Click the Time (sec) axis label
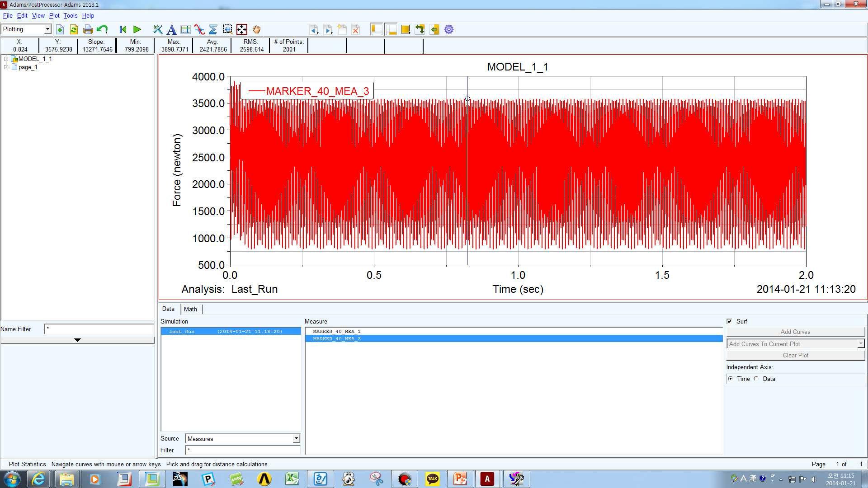868x488 pixels. pyautogui.click(x=518, y=289)
